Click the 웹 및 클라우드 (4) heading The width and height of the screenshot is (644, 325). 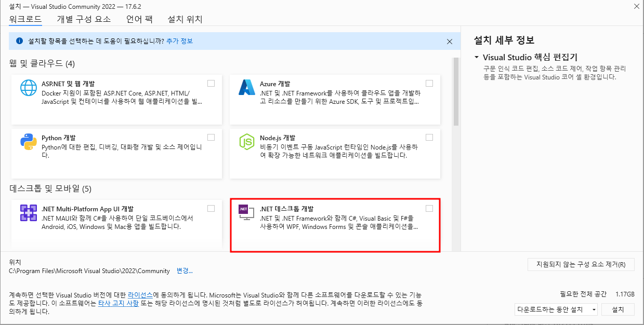click(x=42, y=63)
